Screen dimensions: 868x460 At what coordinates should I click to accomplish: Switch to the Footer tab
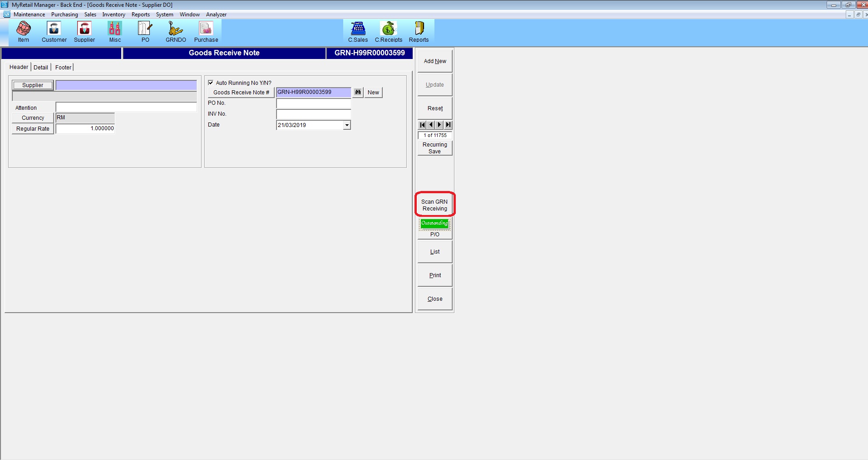63,67
